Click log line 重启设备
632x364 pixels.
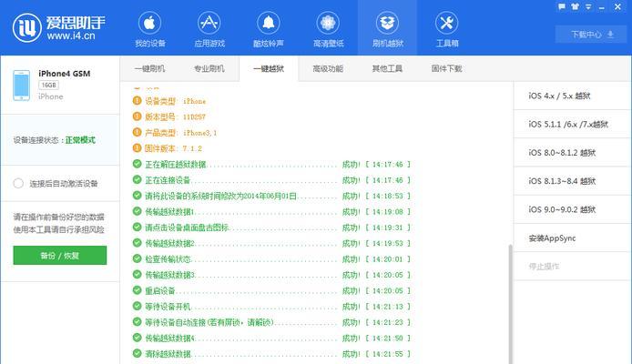click(271, 290)
